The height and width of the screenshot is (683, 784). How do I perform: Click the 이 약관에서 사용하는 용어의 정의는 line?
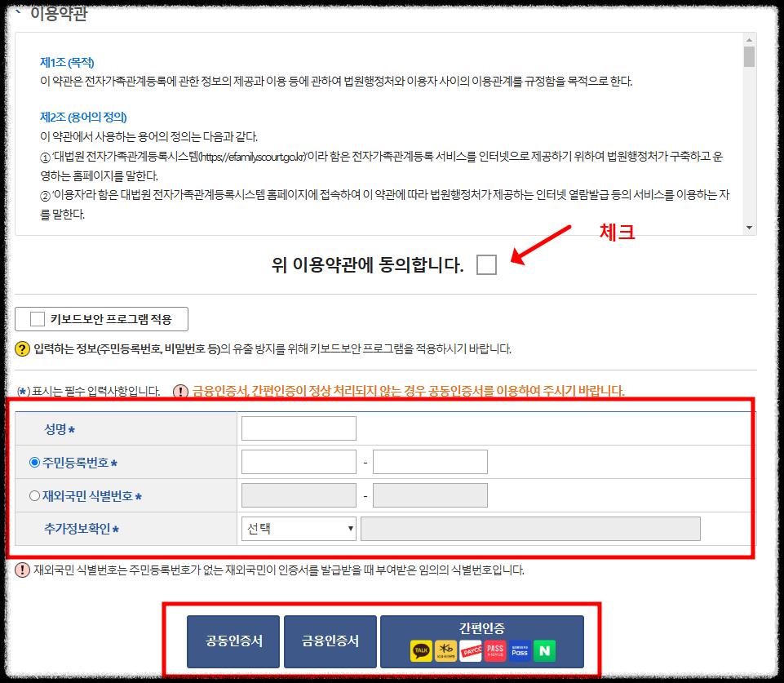tap(149, 136)
